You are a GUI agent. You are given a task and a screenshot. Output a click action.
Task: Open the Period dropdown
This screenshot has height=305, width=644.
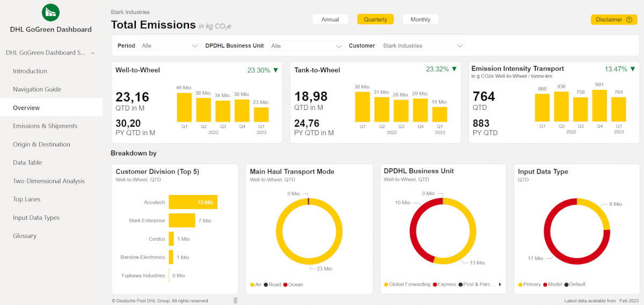[170, 46]
